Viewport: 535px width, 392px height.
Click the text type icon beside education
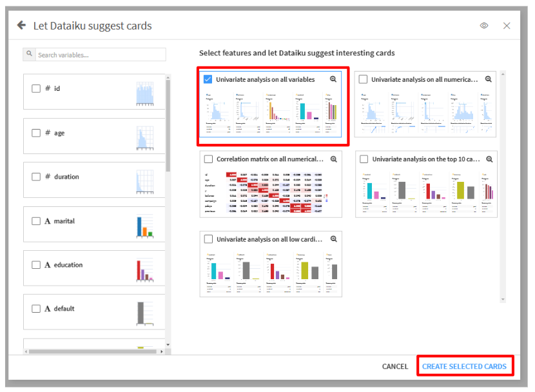[x=48, y=265]
